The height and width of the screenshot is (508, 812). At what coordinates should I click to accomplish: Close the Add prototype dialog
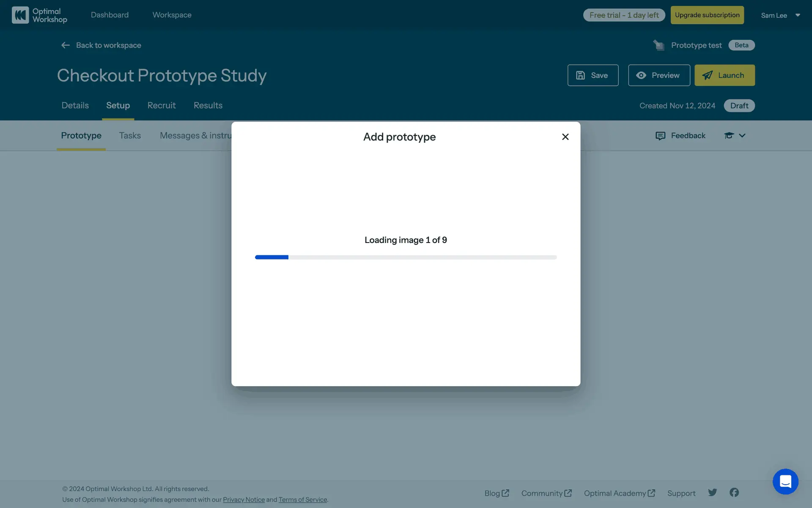(x=565, y=137)
